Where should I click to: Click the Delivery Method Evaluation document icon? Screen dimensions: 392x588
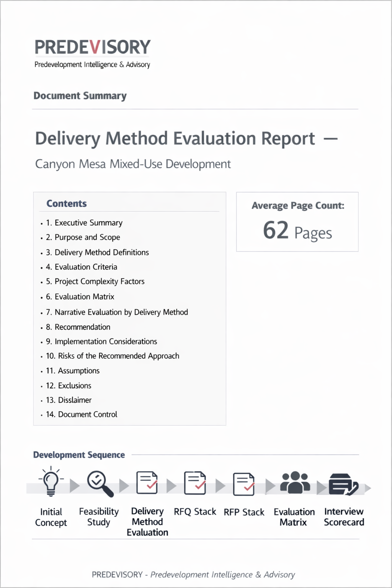[147, 483]
